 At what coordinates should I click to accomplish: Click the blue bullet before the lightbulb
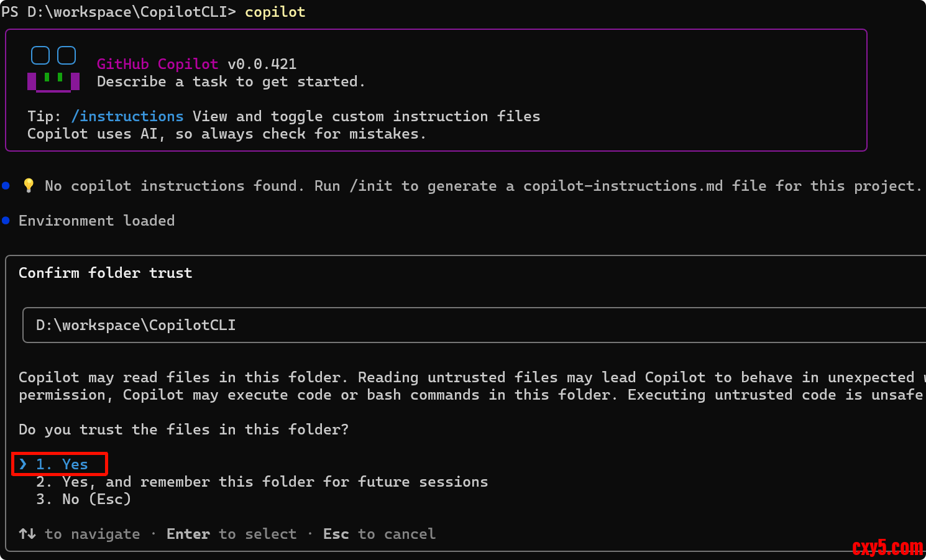[6, 185]
